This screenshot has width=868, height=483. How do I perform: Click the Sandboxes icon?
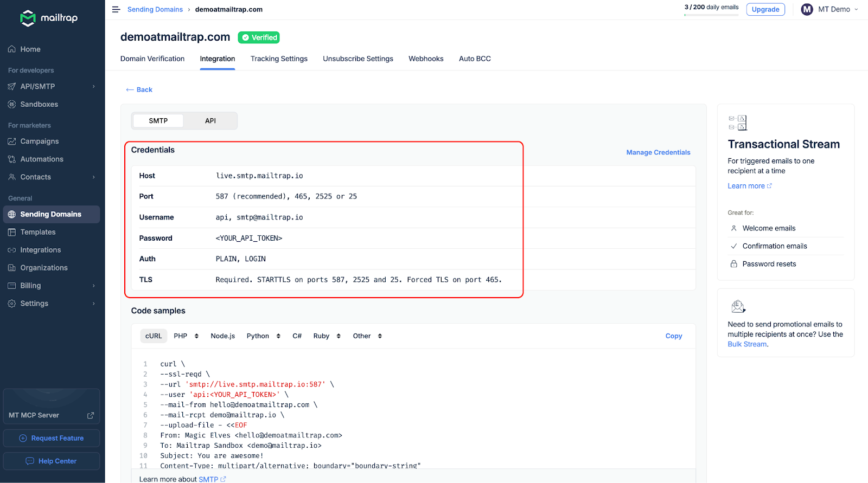click(x=12, y=104)
